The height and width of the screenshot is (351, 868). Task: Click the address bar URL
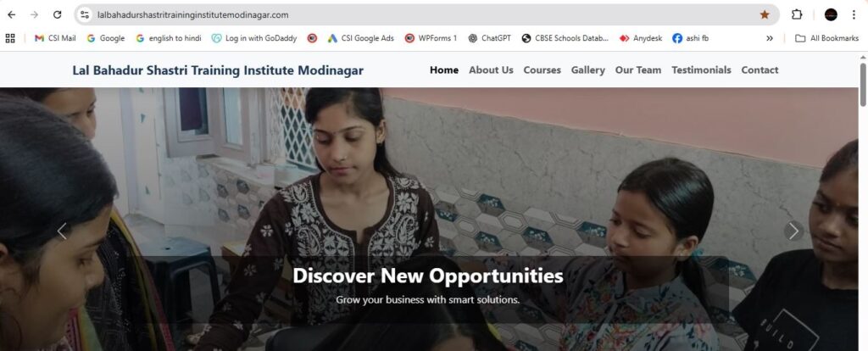tap(192, 15)
